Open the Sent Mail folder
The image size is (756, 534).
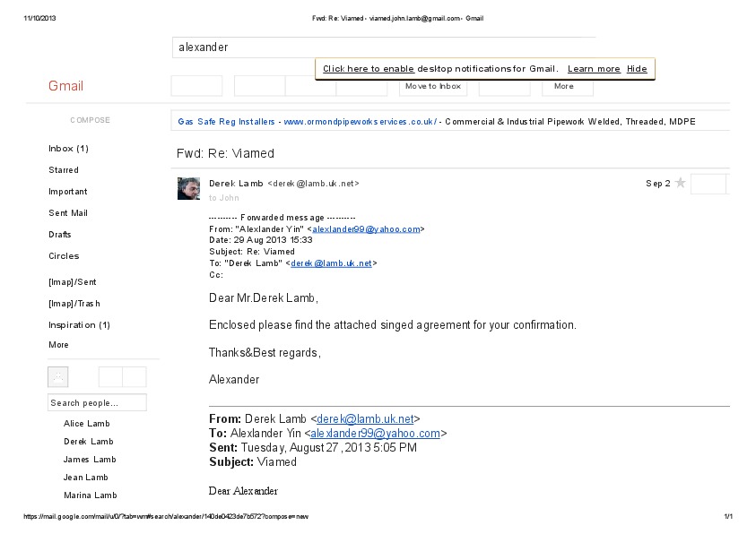pyautogui.click(x=68, y=213)
